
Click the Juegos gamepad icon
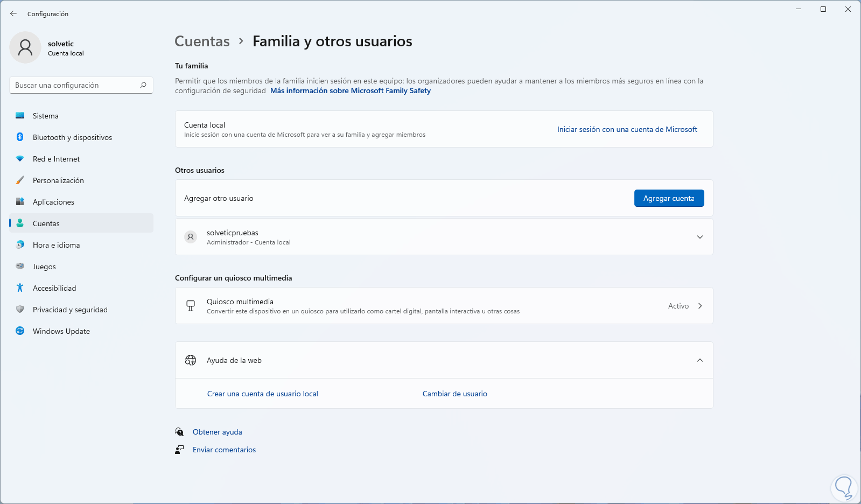20,266
